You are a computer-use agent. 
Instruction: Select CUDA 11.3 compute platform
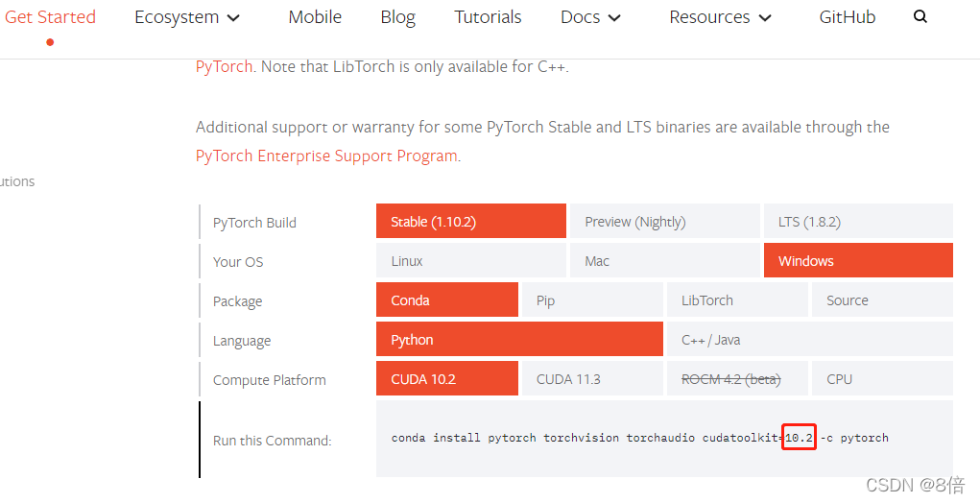pyautogui.click(x=592, y=378)
